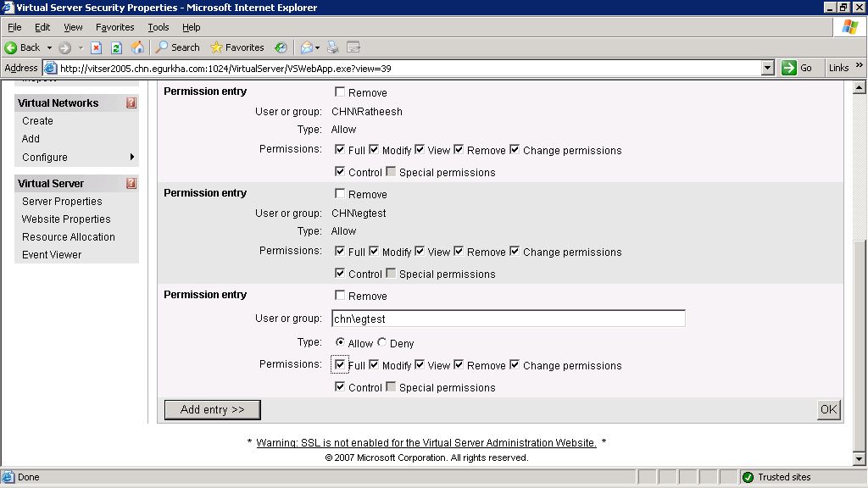Open the Help menu

(x=191, y=27)
